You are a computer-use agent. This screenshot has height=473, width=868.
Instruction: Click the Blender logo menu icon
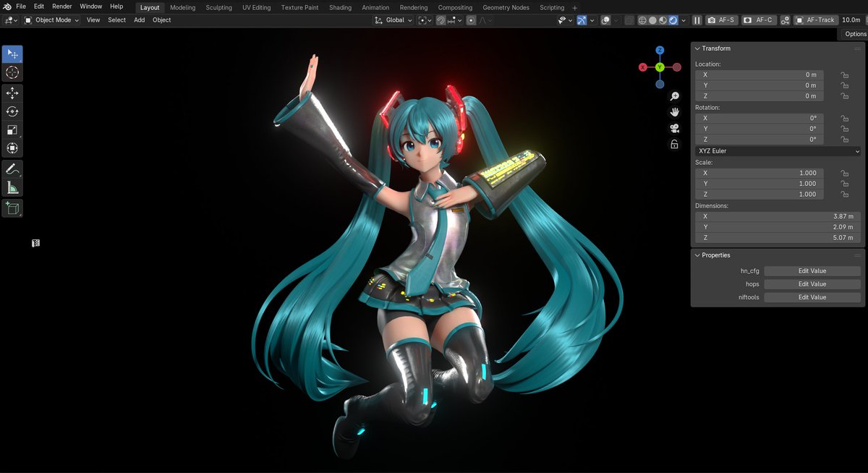(x=7, y=7)
